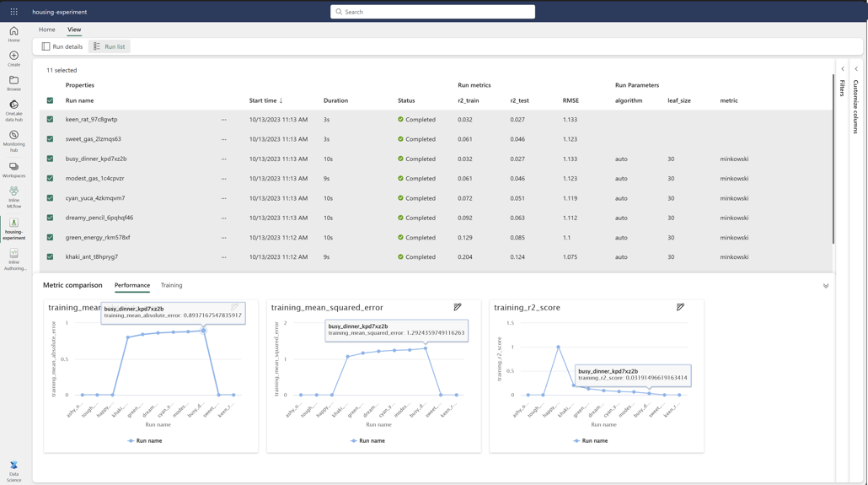This screenshot has height=485, width=868.
Task: Open more options for sweet_gas_2lzmqs63
Action: point(223,139)
